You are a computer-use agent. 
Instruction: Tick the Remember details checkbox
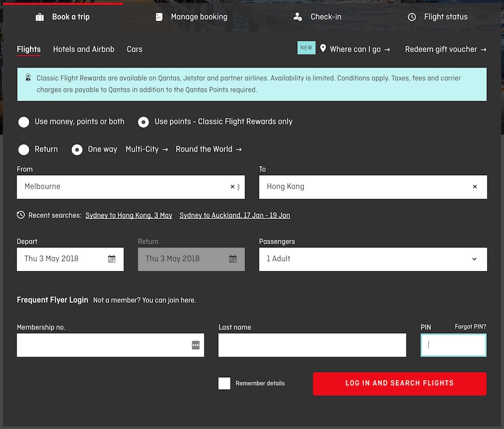click(224, 383)
